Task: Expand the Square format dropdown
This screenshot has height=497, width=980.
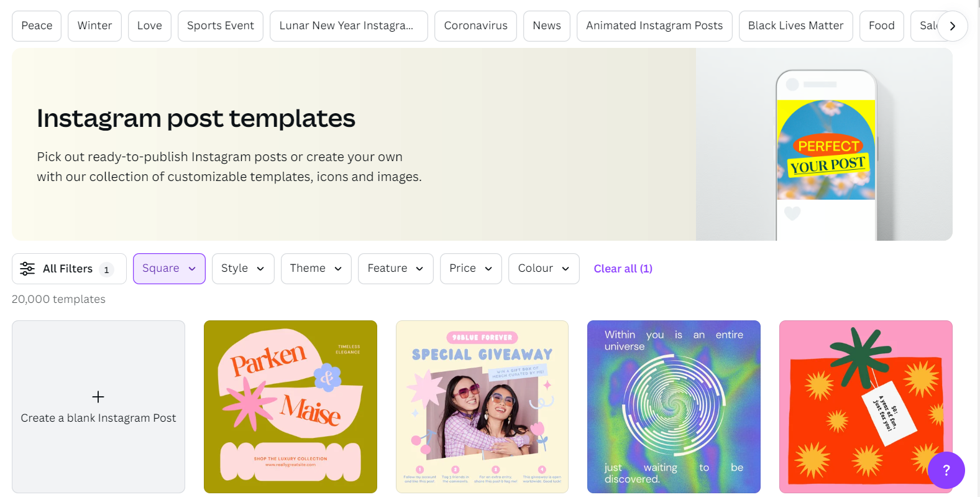Action: (x=169, y=269)
